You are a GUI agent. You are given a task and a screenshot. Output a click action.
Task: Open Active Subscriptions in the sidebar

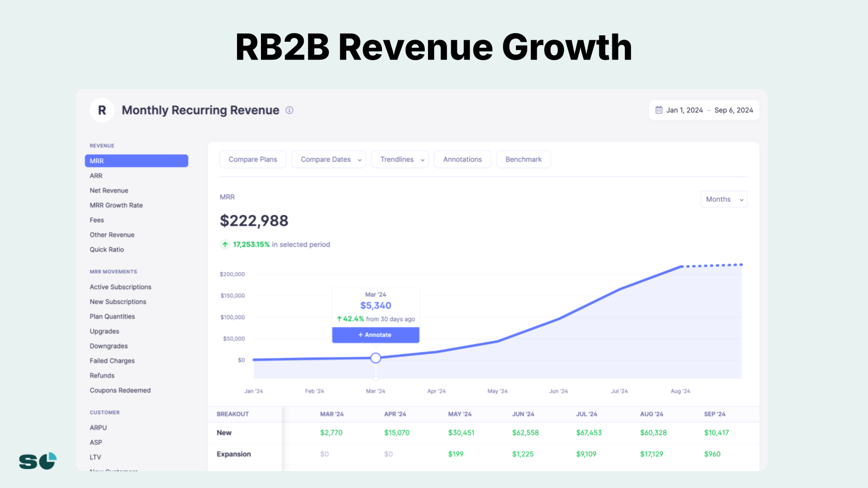point(120,287)
